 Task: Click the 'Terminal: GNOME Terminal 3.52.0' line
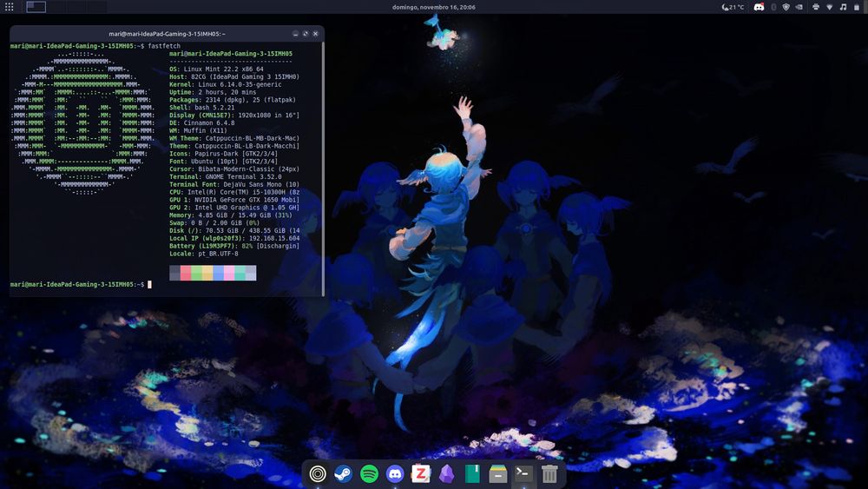(226, 177)
